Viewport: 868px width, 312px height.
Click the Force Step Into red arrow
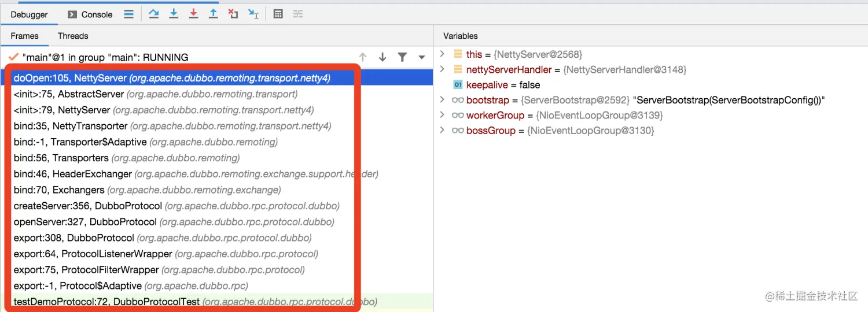pos(193,14)
